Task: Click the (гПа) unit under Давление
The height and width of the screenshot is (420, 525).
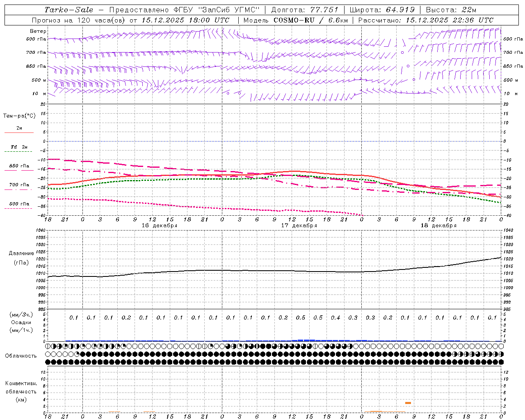Action: coord(21,262)
